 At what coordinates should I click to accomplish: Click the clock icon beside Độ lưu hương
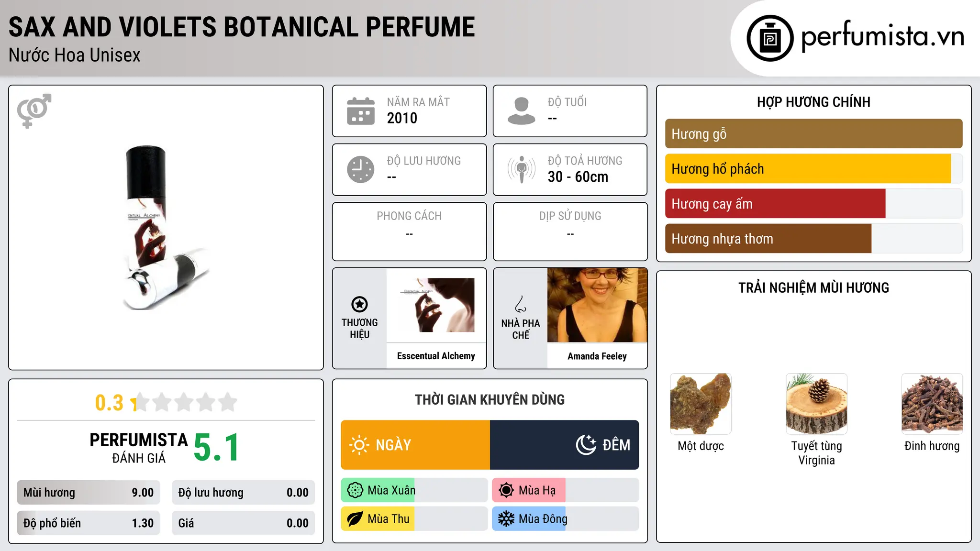pyautogui.click(x=361, y=169)
